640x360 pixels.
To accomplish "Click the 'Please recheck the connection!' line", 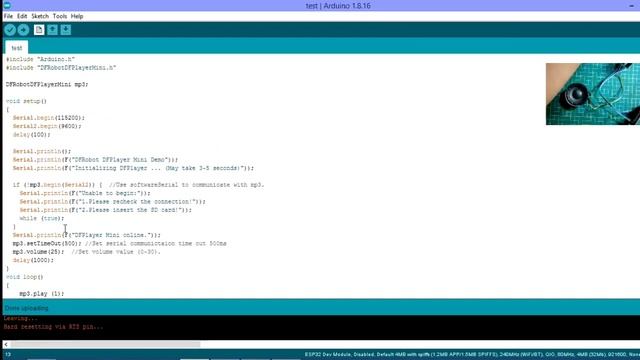I will 113,202.
